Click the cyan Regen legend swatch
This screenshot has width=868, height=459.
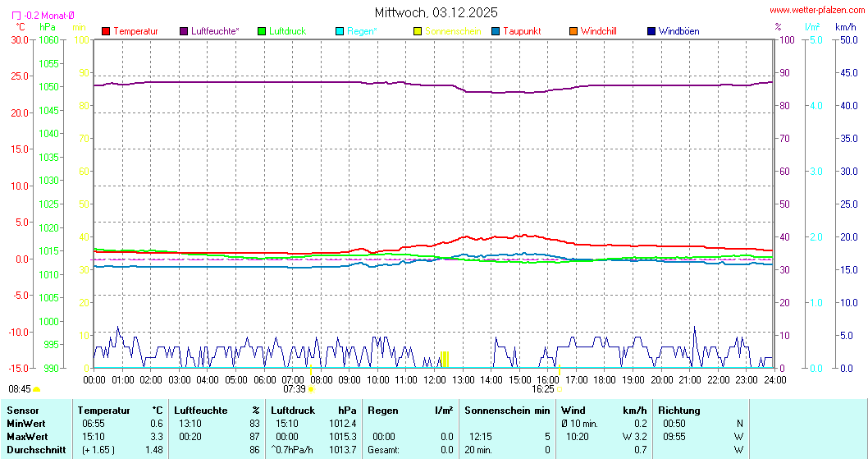pos(340,31)
